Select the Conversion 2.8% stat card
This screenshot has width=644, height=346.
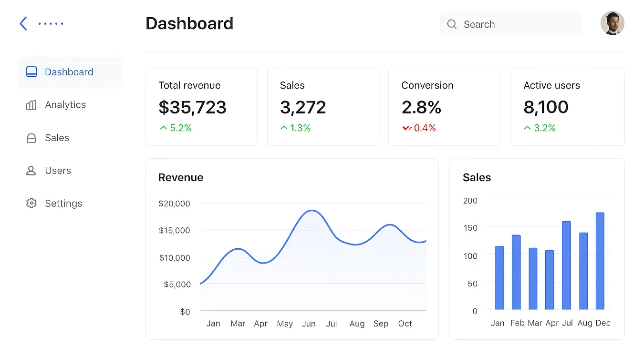pos(444,106)
